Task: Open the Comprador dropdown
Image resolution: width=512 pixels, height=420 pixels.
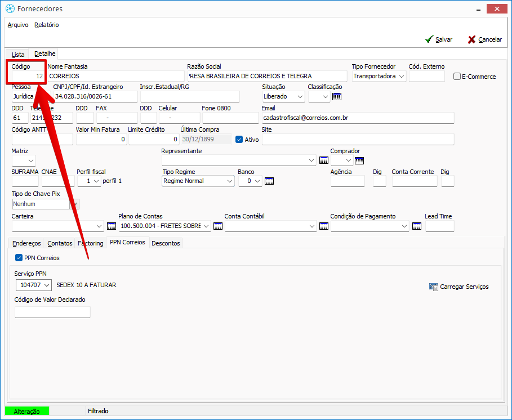Action: 349,160
